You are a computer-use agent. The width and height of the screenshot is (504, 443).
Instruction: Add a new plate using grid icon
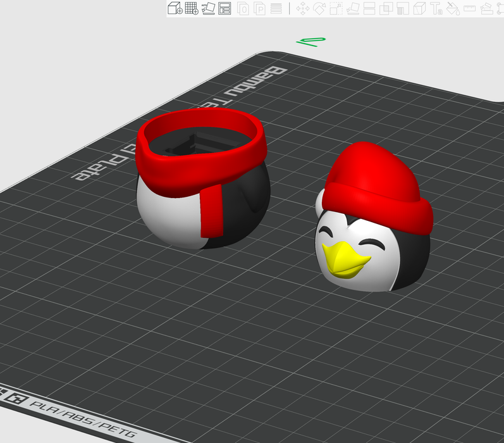pyautogui.click(x=191, y=8)
